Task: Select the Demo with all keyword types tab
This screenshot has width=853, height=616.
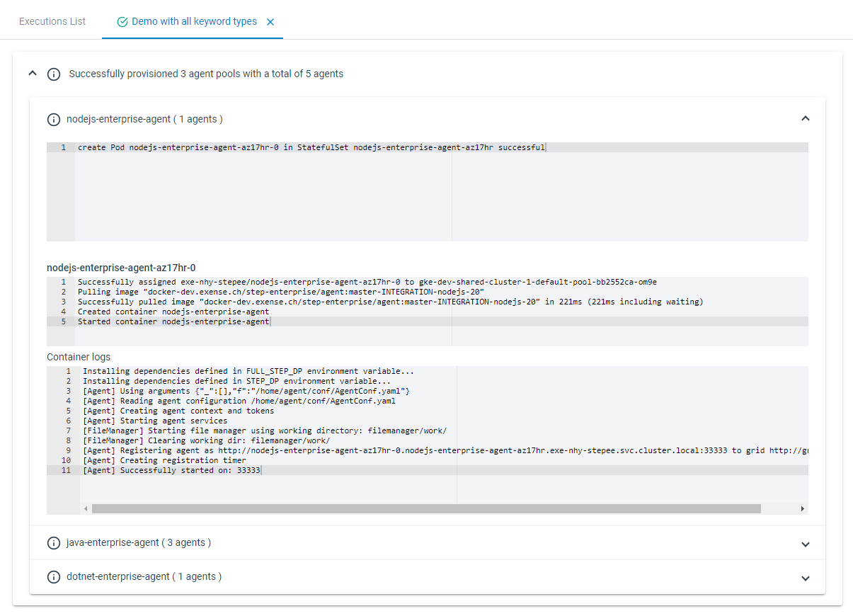Action: click(x=194, y=21)
